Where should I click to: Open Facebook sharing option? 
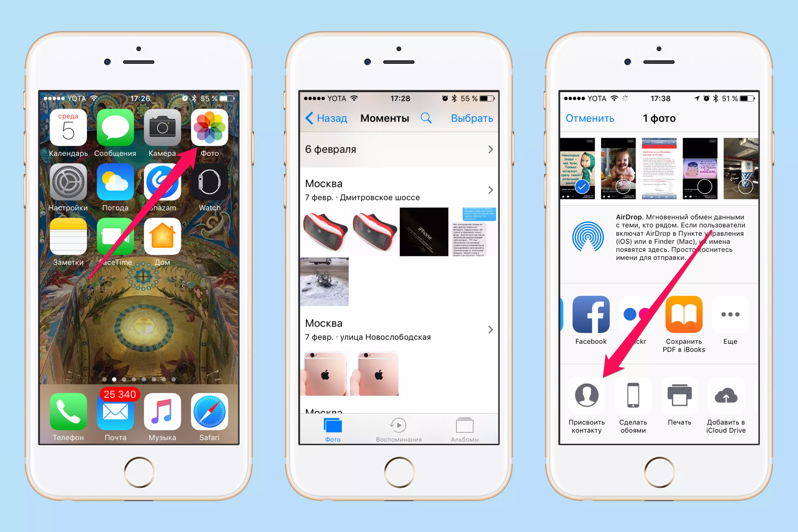(591, 315)
